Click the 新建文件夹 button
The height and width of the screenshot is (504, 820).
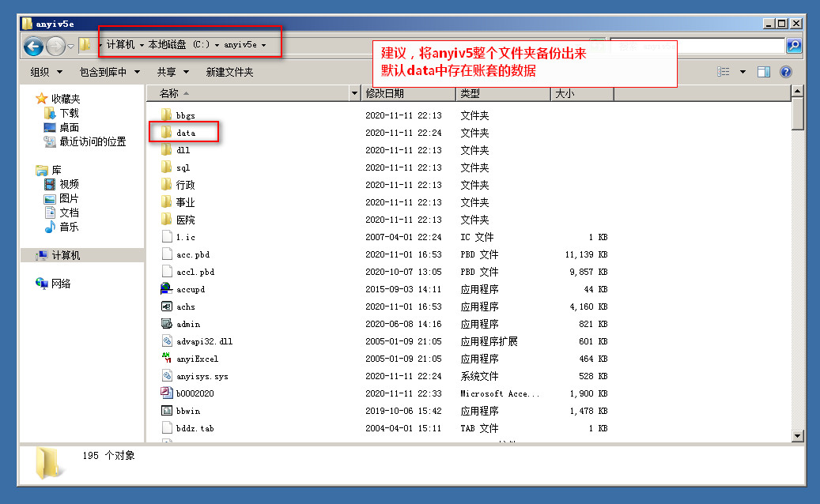pyautogui.click(x=229, y=72)
